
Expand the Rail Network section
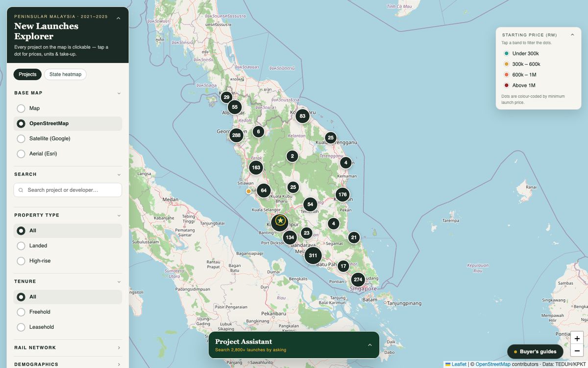point(68,348)
